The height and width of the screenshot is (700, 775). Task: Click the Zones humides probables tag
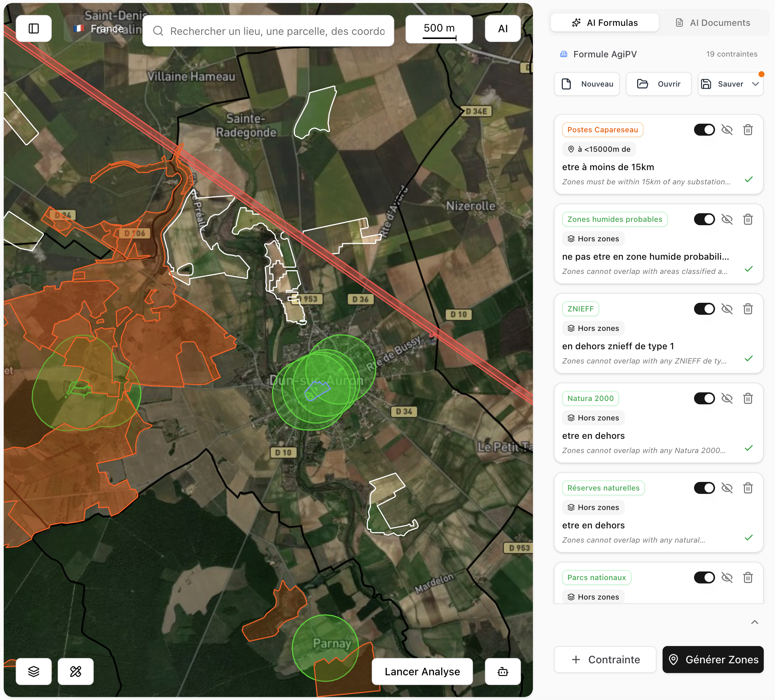[615, 220]
